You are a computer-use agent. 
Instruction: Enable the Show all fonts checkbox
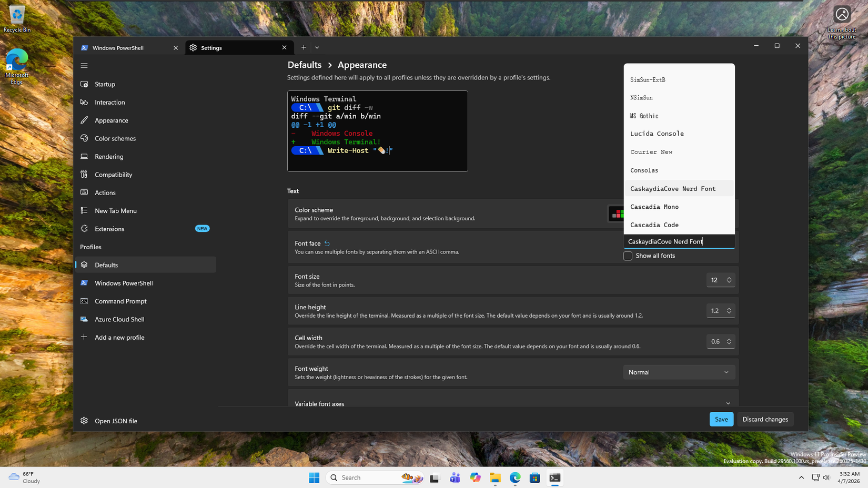[x=628, y=256]
